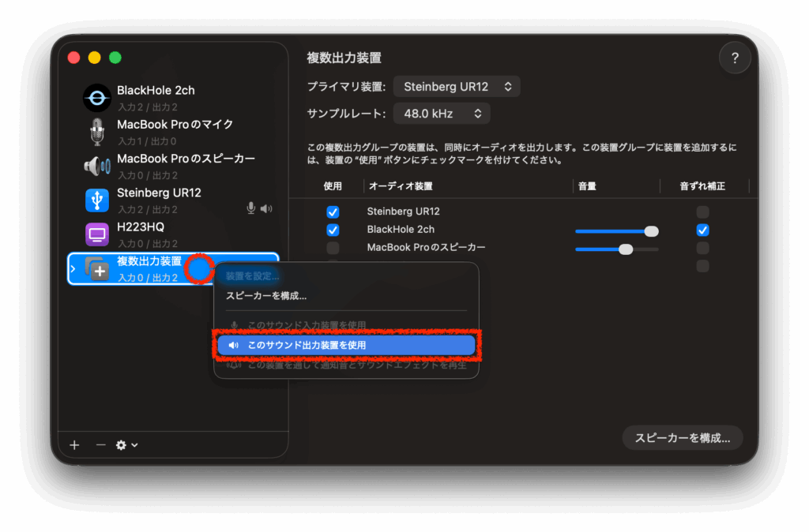Image resolution: width=809 pixels, height=532 pixels.
Task: Click the 複数出力装置 multi-output device icon
Action: 97,268
